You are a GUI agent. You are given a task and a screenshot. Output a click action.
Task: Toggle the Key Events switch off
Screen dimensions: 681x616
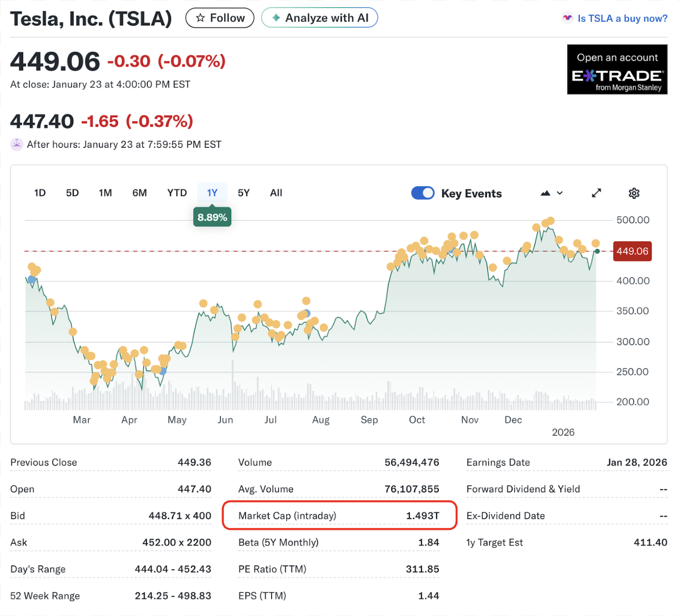pyautogui.click(x=422, y=193)
